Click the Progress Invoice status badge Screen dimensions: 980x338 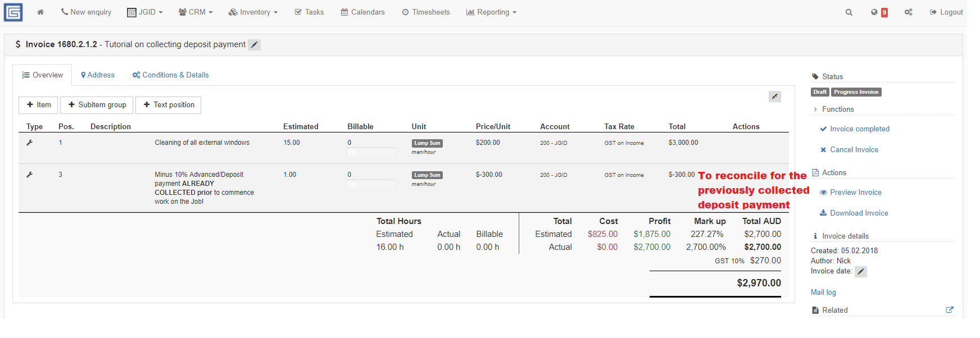tap(856, 92)
